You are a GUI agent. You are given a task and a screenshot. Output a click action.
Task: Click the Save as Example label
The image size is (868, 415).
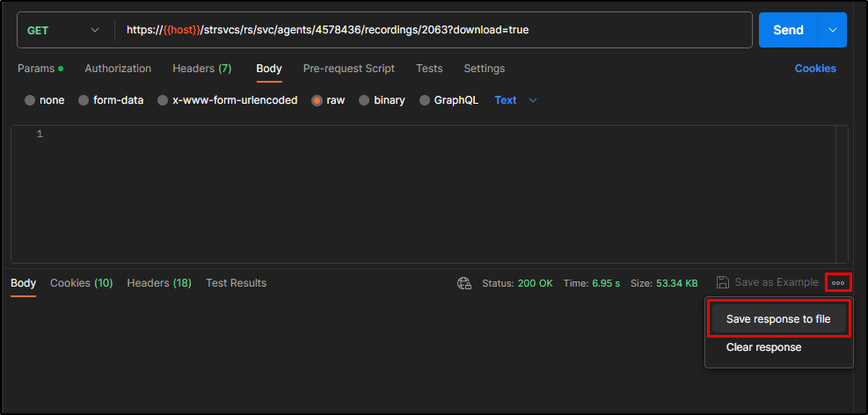pos(777,282)
